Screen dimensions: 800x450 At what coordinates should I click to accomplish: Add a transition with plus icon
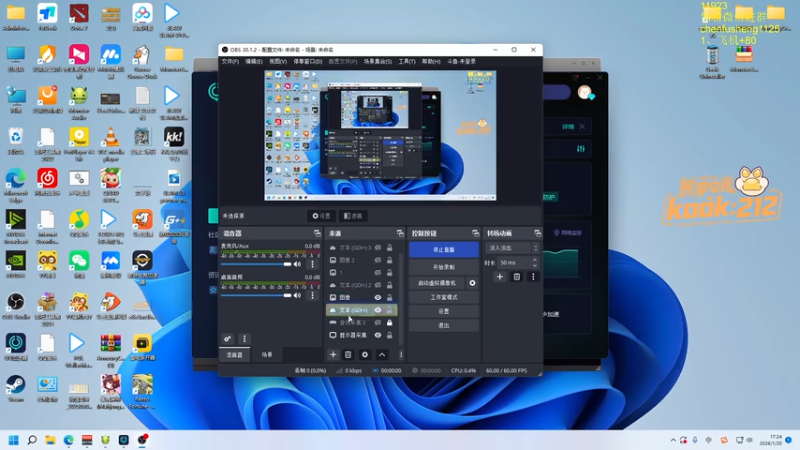(x=499, y=277)
